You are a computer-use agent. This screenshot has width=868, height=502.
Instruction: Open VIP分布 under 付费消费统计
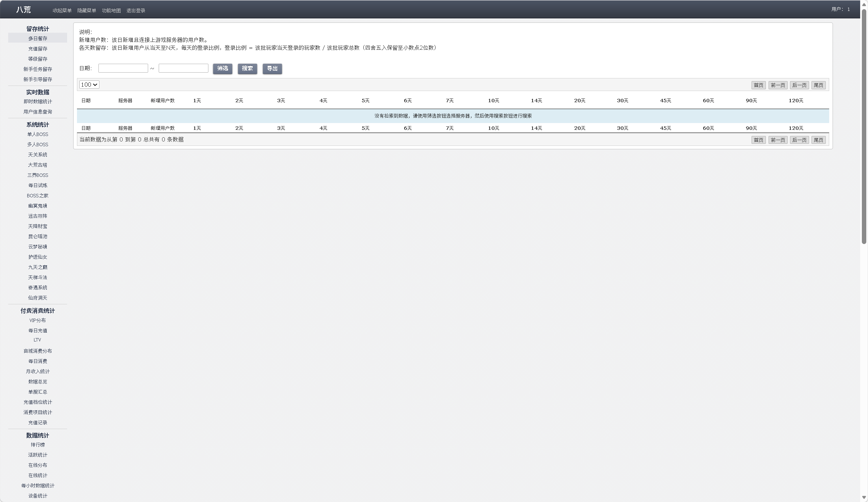click(x=37, y=320)
